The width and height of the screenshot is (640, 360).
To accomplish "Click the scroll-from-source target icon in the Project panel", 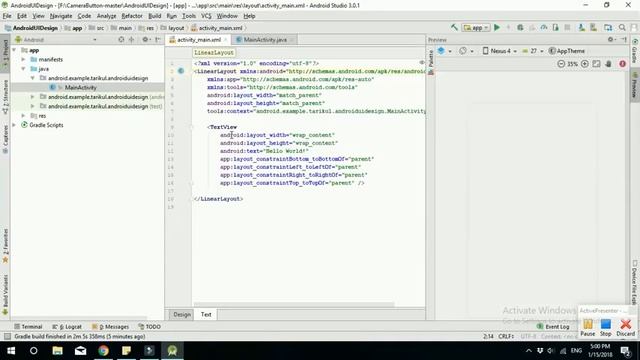I will 121,40.
